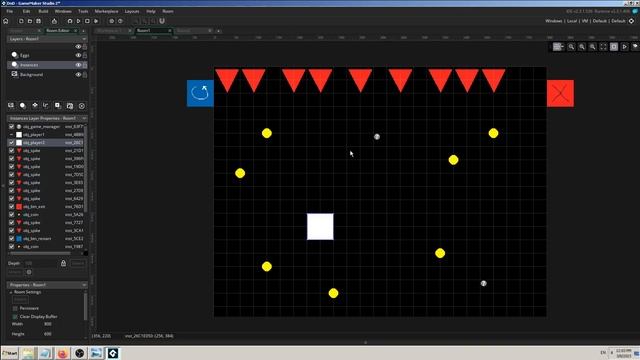
Task: Open the Build menu
Action: click(x=43, y=11)
